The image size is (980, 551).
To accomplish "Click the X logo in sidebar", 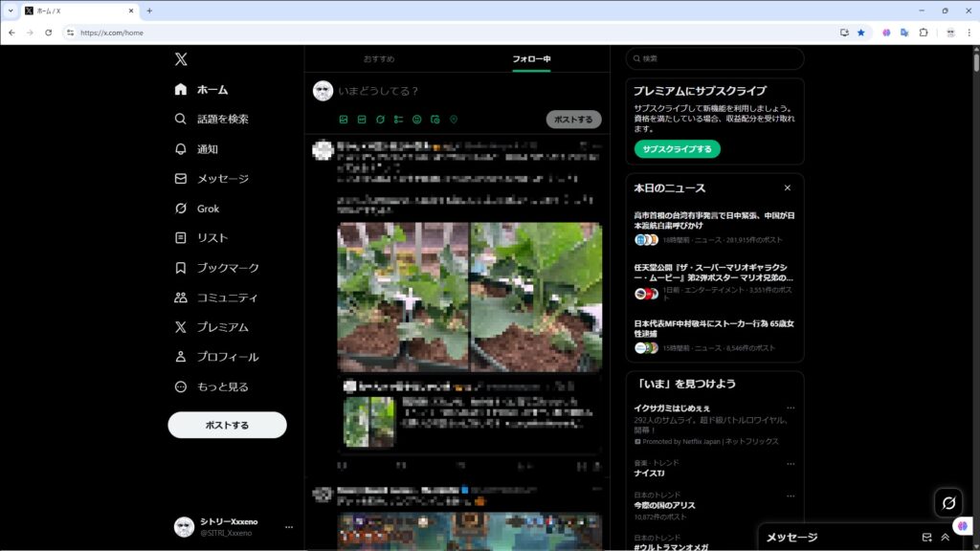I will (181, 59).
